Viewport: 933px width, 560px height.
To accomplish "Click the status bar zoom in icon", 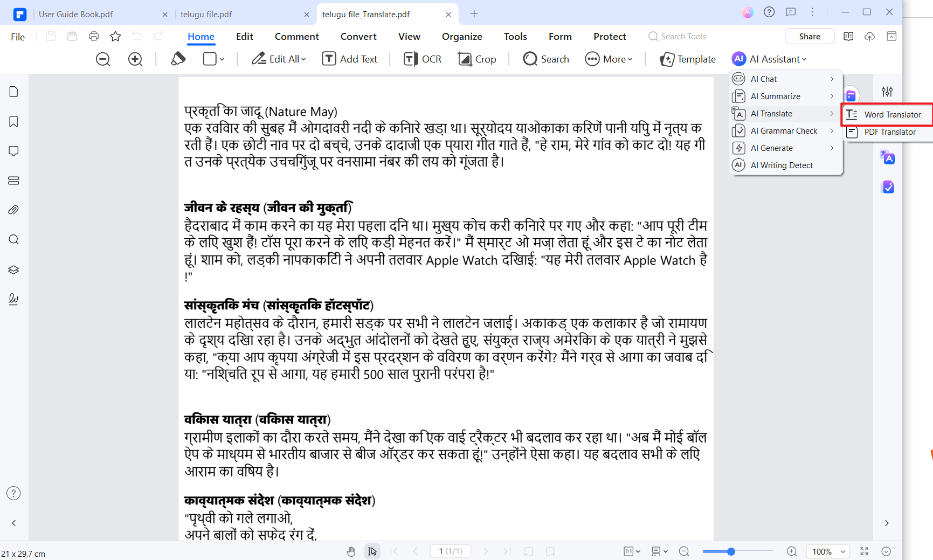I will 791,551.
